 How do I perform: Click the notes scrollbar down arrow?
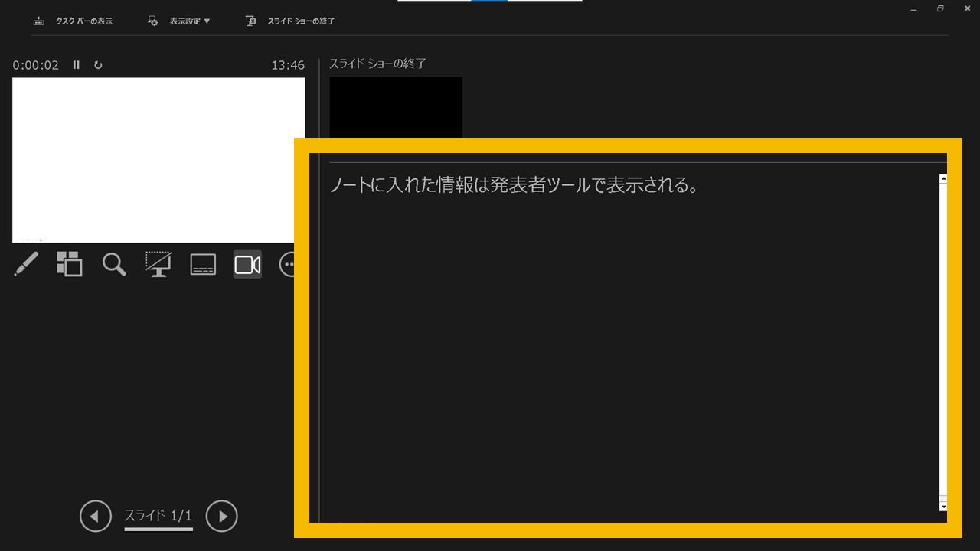point(942,505)
